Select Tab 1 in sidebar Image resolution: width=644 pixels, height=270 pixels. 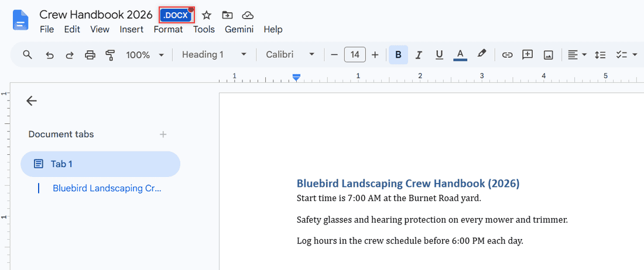(x=100, y=164)
